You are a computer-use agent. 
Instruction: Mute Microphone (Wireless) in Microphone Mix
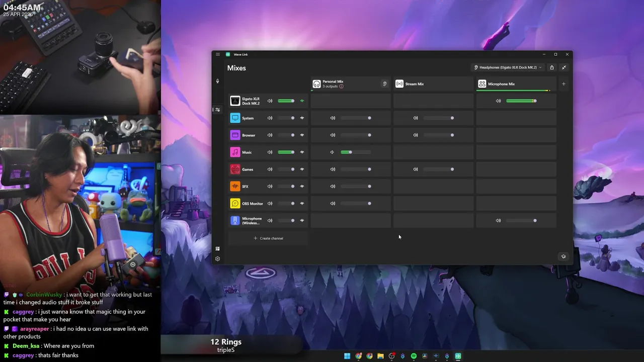pyautogui.click(x=498, y=221)
